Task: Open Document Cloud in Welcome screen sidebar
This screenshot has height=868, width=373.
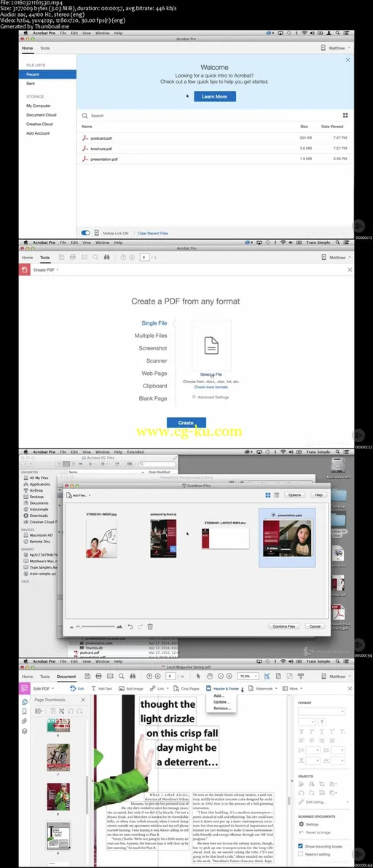Action: 42,114
